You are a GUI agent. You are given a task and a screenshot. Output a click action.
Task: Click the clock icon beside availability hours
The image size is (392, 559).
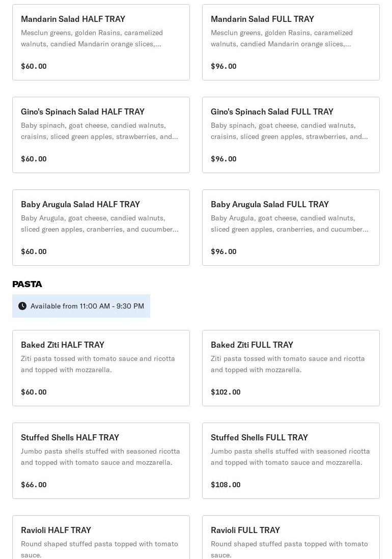pos(22,306)
